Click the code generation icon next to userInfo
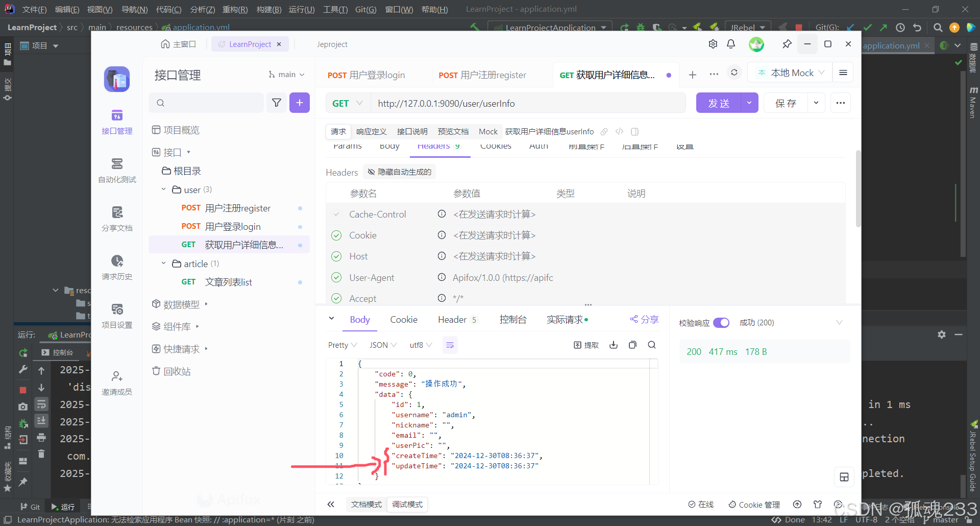The width and height of the screenshot is (980, 526). click(x=619, y=131)
